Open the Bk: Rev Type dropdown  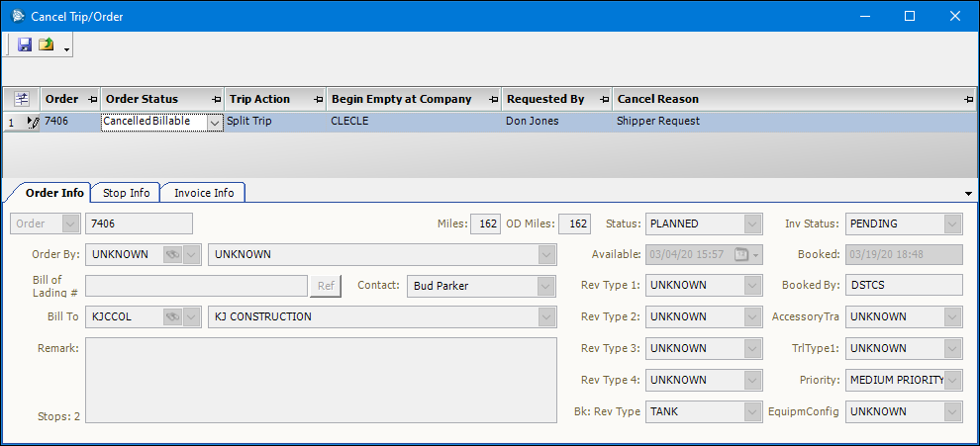click(752, 411)
